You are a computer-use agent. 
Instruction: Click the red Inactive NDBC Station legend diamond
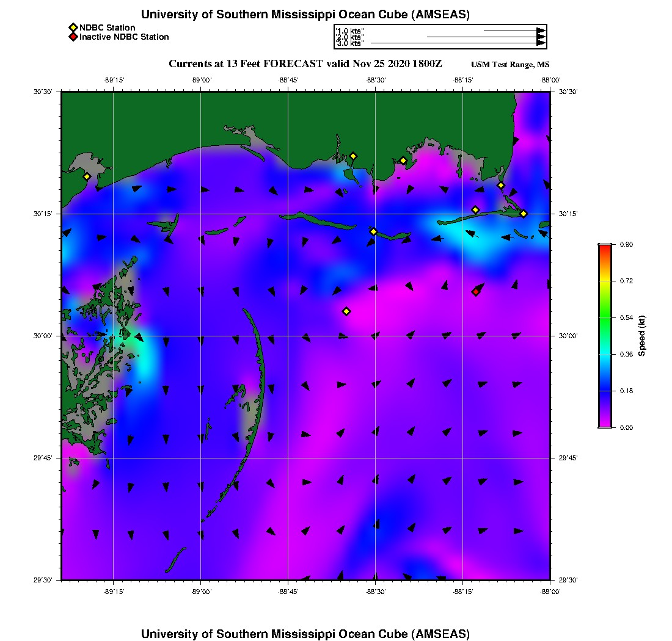[x=73, y=37]
